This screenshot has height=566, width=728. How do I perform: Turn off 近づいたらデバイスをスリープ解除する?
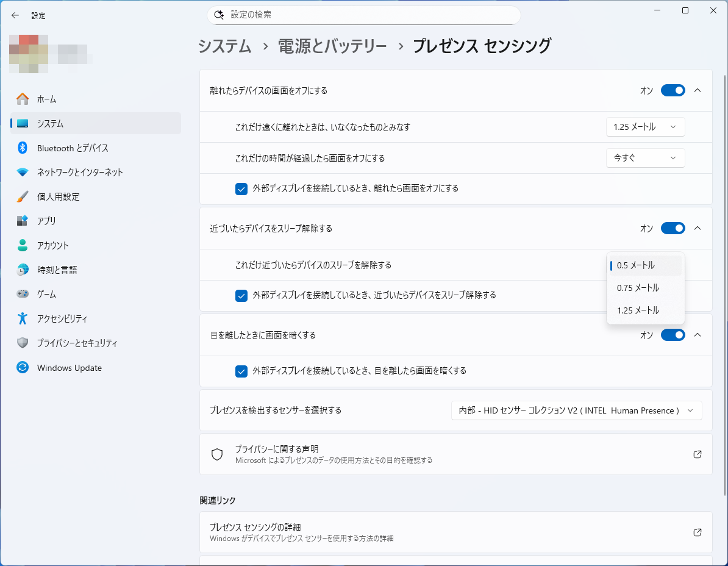coord(673,228)
